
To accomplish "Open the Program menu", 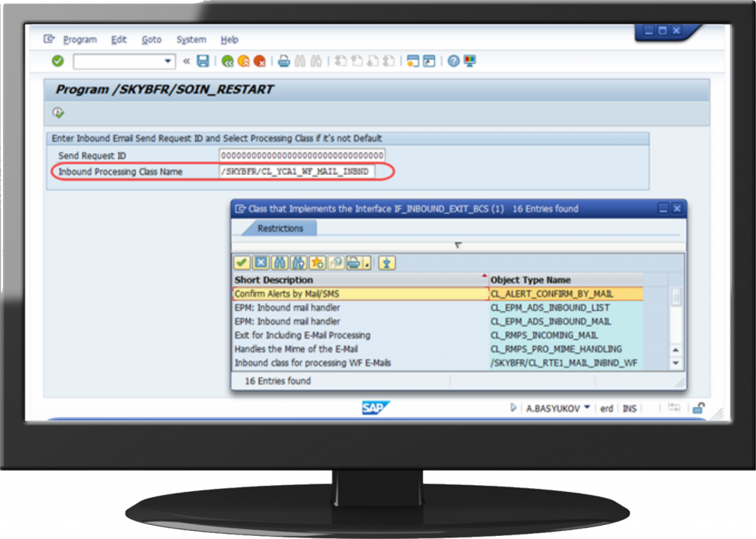I will 80,40.
